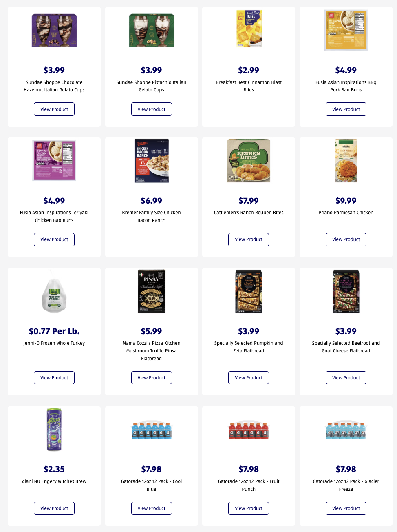Open the Bremer Chicken Bacon Ranch image
397x532 pixels.
[x=152, y=161]
